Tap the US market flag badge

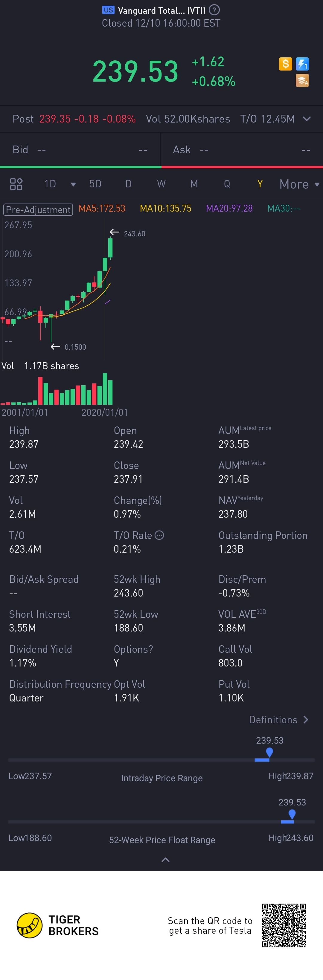click(108, 10)
